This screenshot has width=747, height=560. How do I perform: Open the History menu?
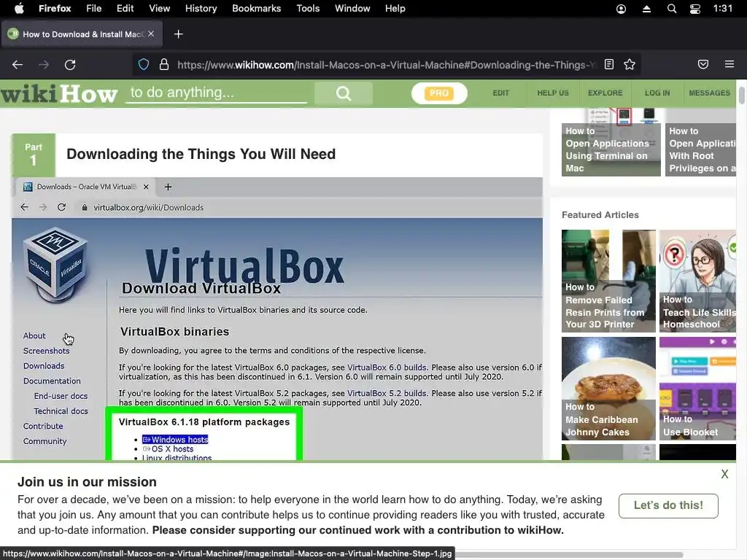point(201,9)
